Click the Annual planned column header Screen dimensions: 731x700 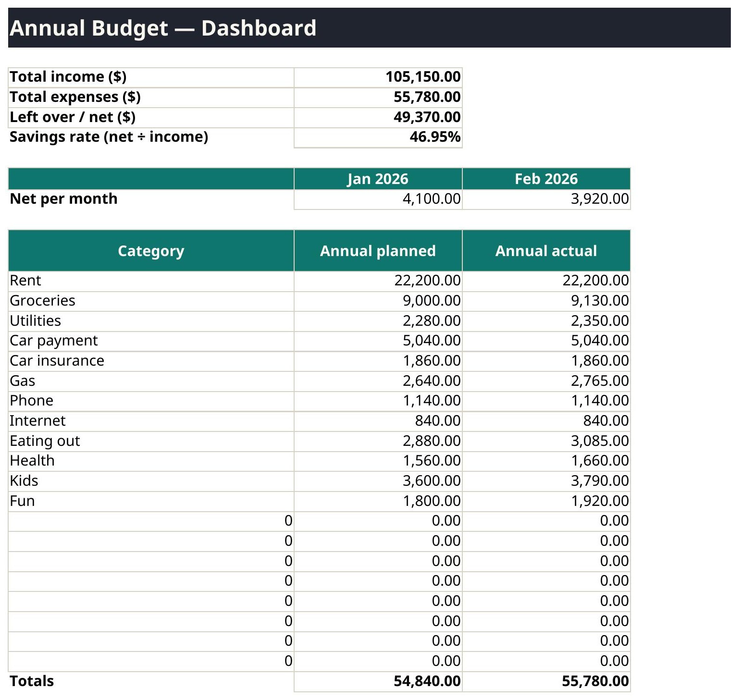[378, 251]
